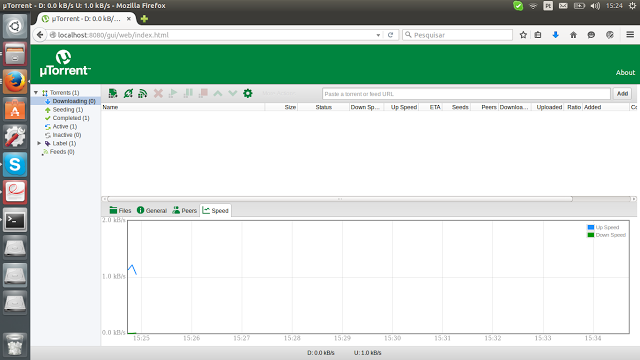This screenshot has height=360, width=640.
Task: Click the Stop torrent square icon
Action: 203,93
